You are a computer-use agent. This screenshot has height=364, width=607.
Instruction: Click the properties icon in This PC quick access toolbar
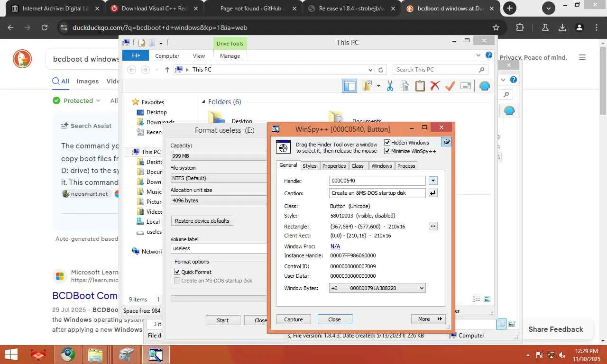(141, 43)
